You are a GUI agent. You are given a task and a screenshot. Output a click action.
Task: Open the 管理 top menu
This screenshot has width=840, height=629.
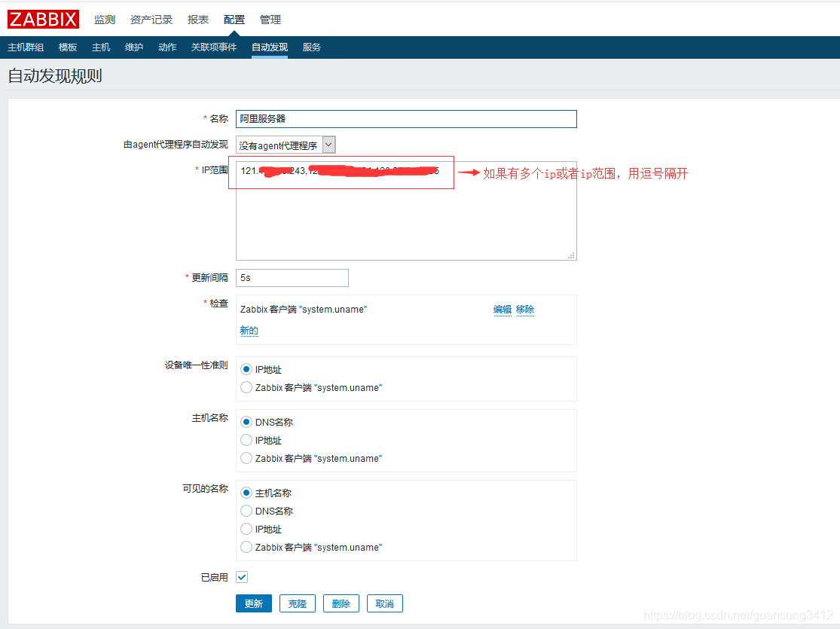(x=270, y=20)
